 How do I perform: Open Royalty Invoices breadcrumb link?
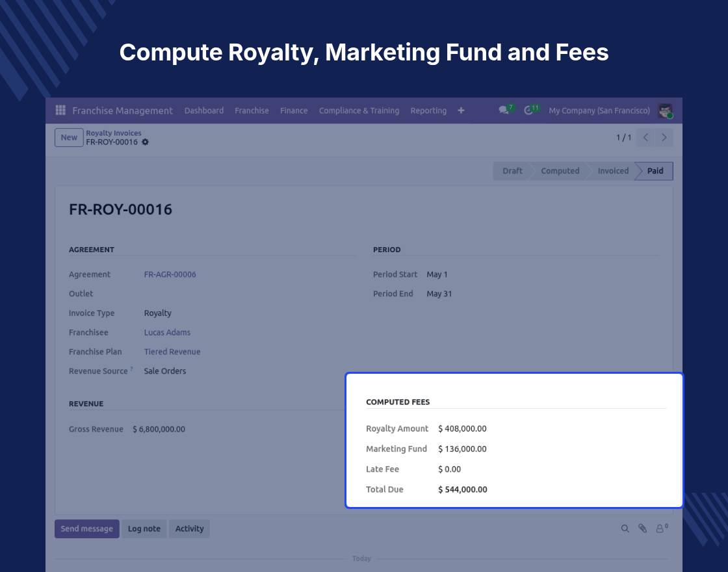113,133
